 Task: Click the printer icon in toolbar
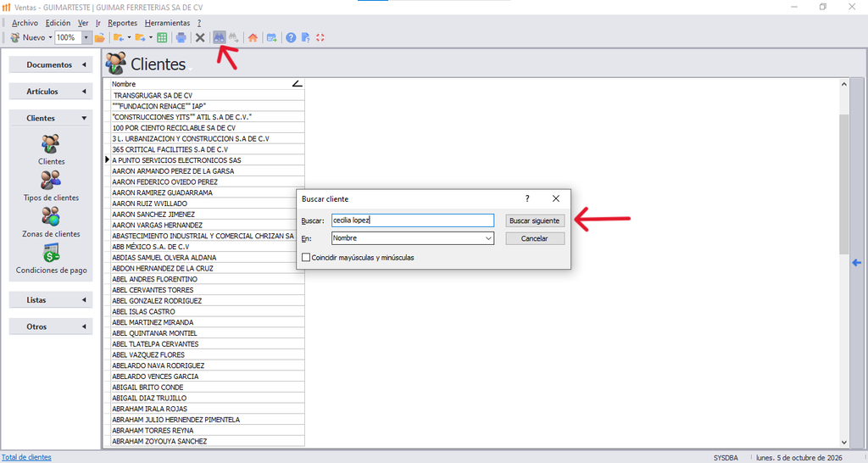click(x=181, y=37)
